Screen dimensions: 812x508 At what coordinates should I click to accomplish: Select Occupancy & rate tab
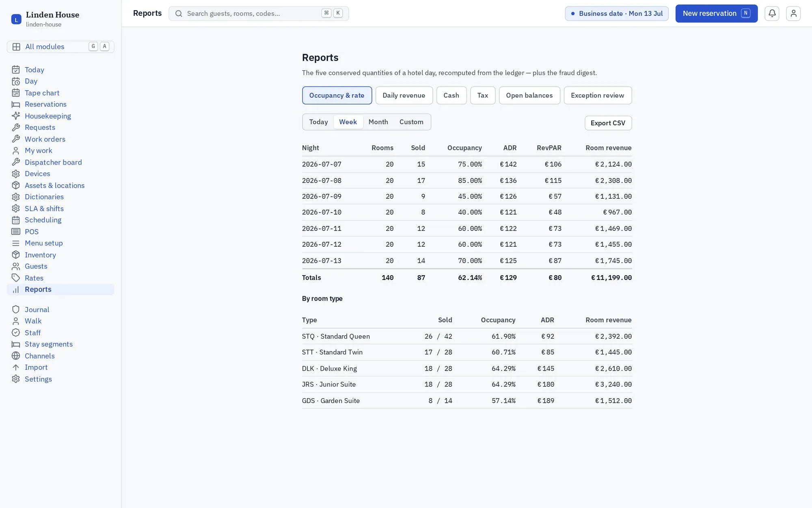(x=337, y=96)
